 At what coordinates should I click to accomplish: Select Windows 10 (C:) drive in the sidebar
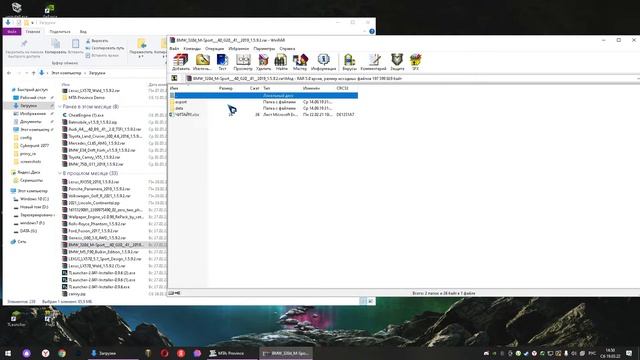pyautogui.click(x=34, y=199)
